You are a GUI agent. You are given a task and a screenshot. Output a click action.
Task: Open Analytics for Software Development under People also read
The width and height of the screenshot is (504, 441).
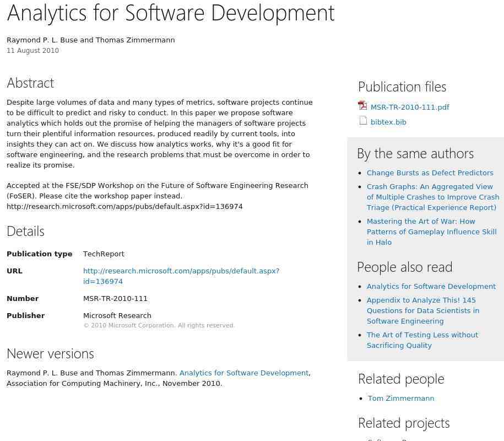(431, 286)
